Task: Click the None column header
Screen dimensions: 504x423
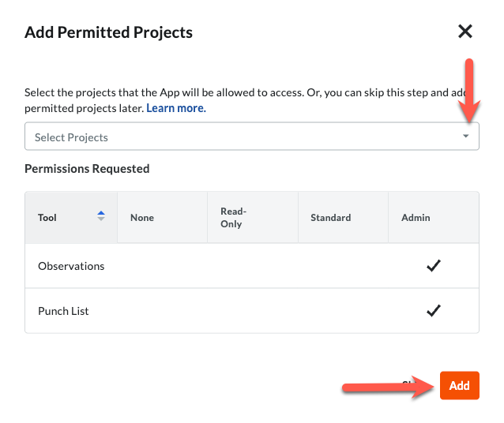Action: tap(142, 217)
